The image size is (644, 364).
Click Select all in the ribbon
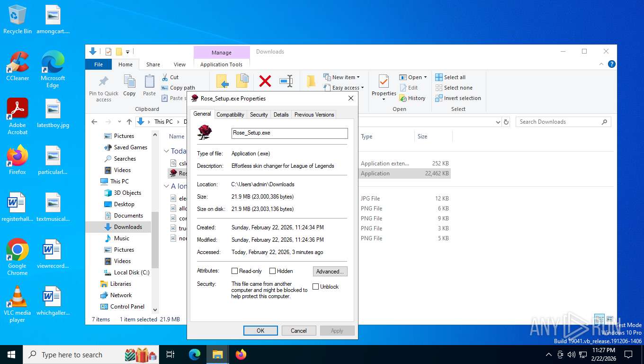tap(450, 77)
